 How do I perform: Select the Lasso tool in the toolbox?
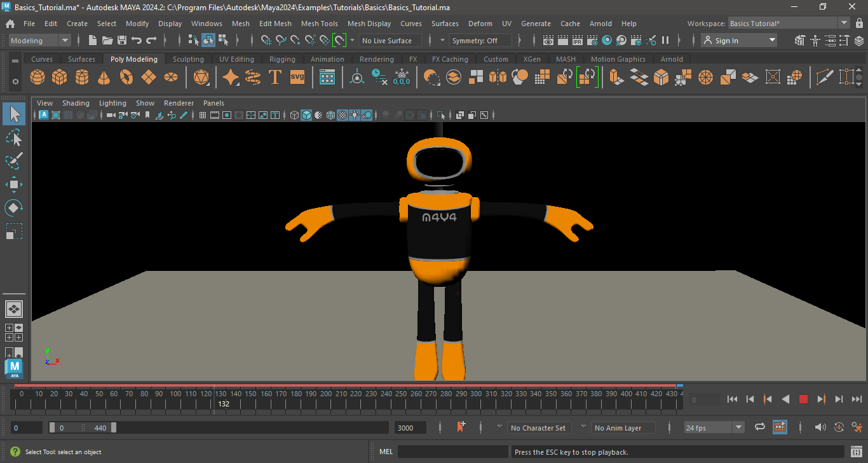(13, 137)
